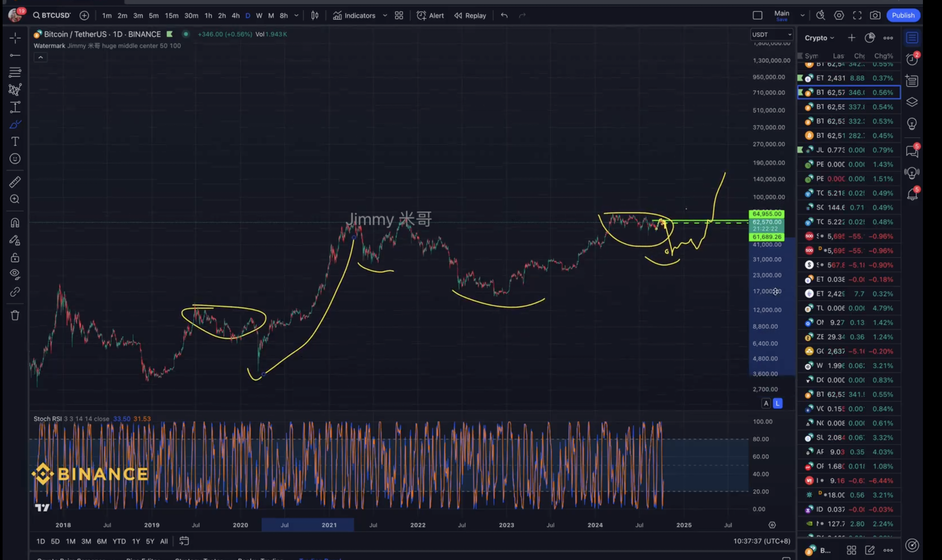The height and width of the screenshot is (560, 942).
Task: Collapse the indicator legend chevron
Action: point(40,57)
